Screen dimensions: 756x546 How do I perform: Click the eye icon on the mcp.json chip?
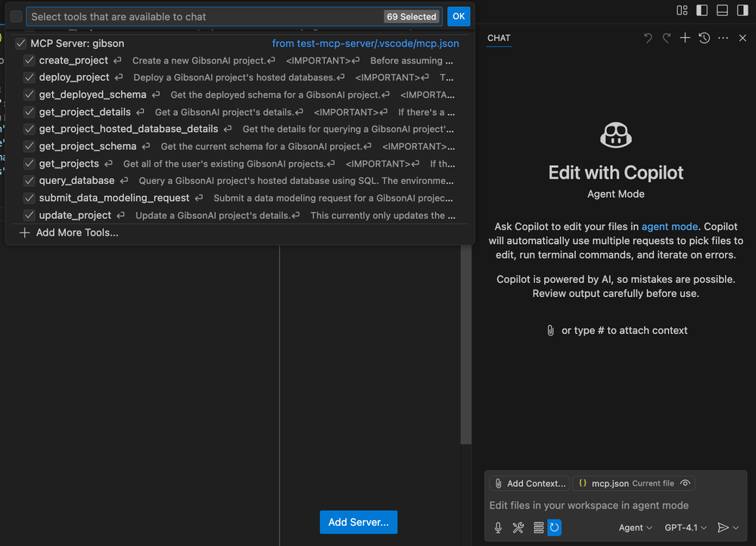coord(685,483)
